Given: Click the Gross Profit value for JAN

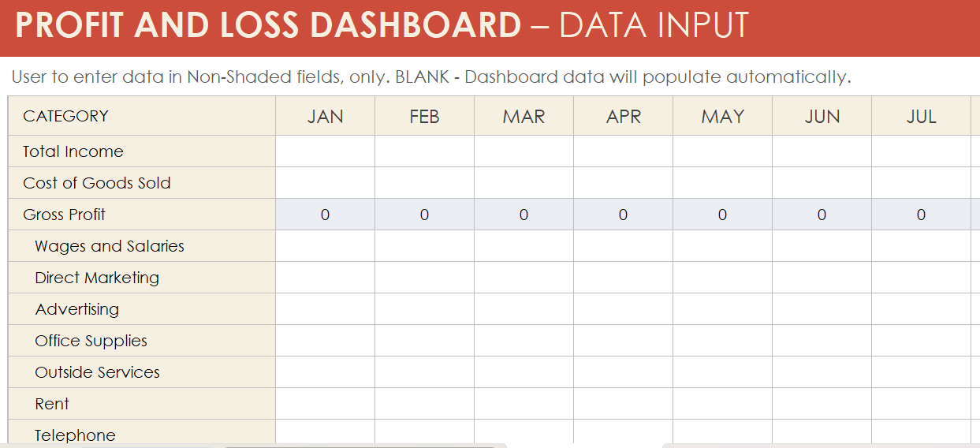Looking at the screenshot, I should pyautogui.click(x=325, y=215).
